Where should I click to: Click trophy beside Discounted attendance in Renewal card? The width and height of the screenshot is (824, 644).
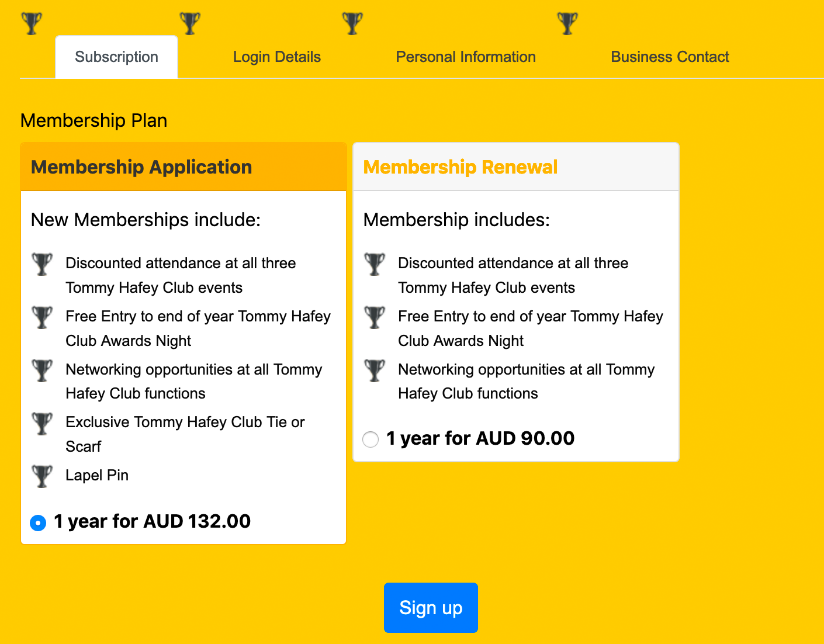point(375,264)
